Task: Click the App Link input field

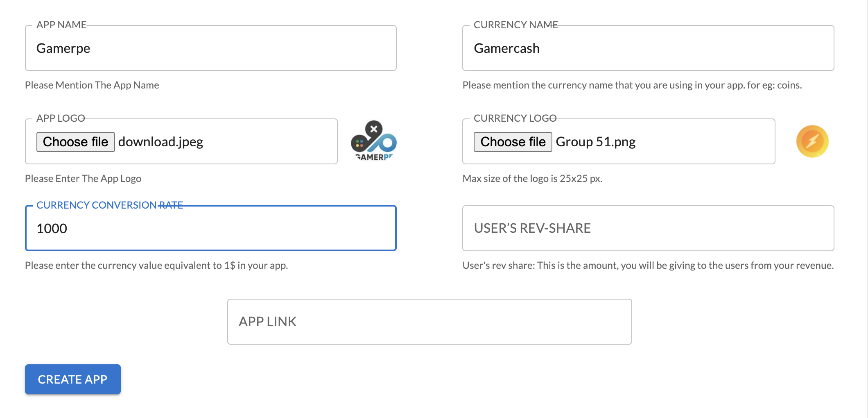Action: (429, 322)
